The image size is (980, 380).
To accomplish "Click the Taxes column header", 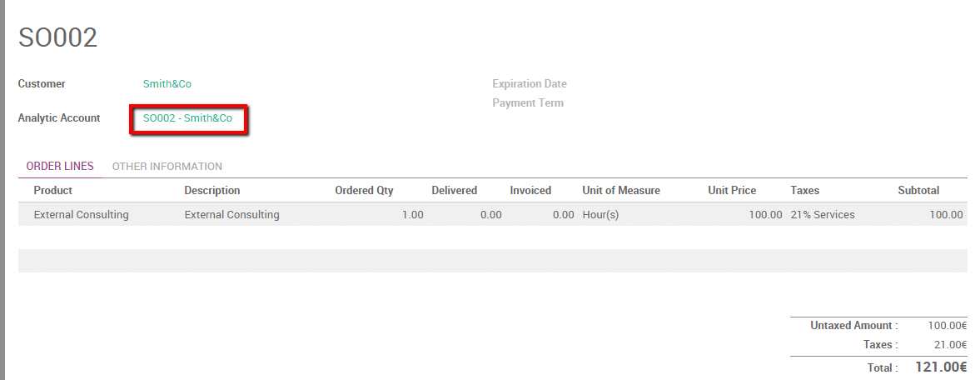I will 804,191.
